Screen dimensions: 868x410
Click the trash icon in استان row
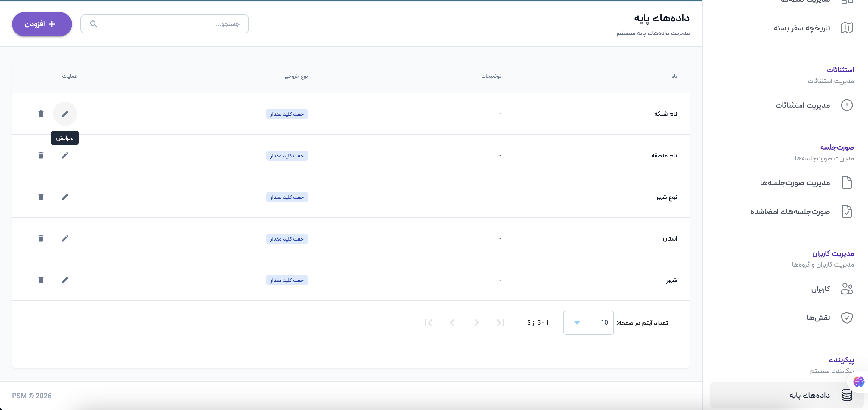tap(41, 238)
